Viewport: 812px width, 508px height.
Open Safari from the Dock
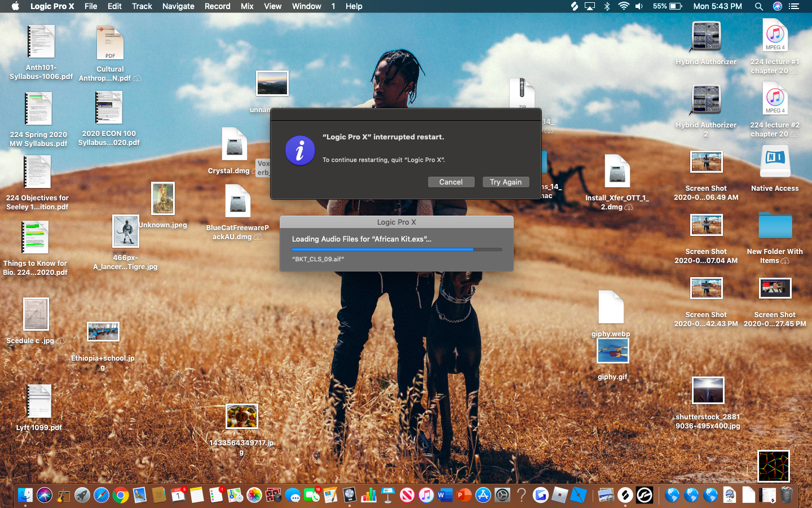pyautogui.click(x=101, y=495)
